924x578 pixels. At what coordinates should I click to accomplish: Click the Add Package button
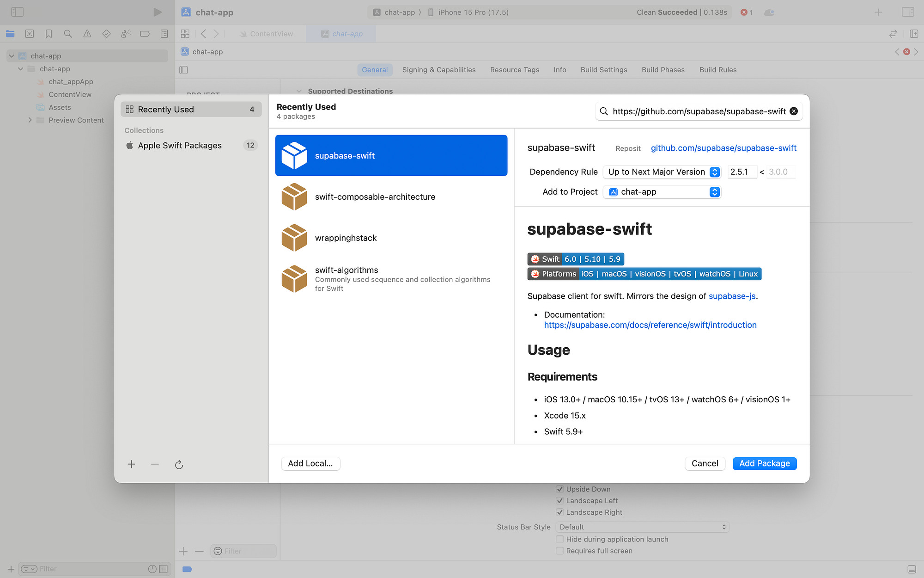click(764, 463)
